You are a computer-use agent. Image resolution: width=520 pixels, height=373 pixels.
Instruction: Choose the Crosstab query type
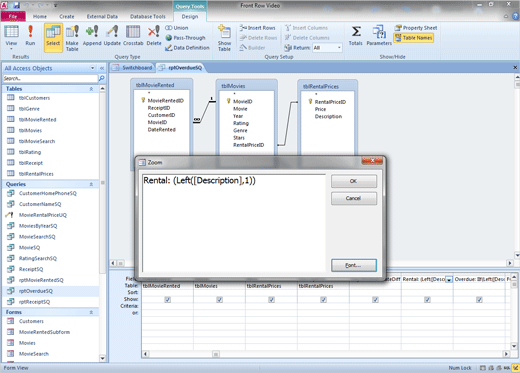point(133,36)
